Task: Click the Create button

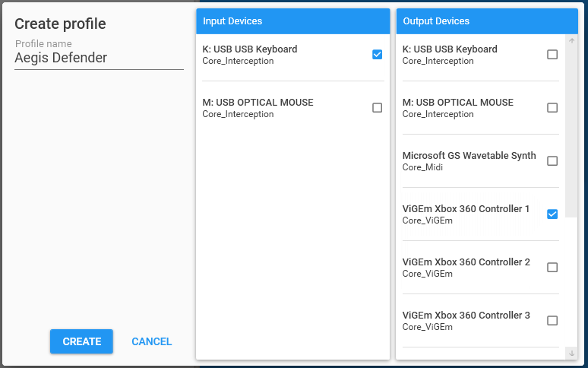Action: [81, 341]
